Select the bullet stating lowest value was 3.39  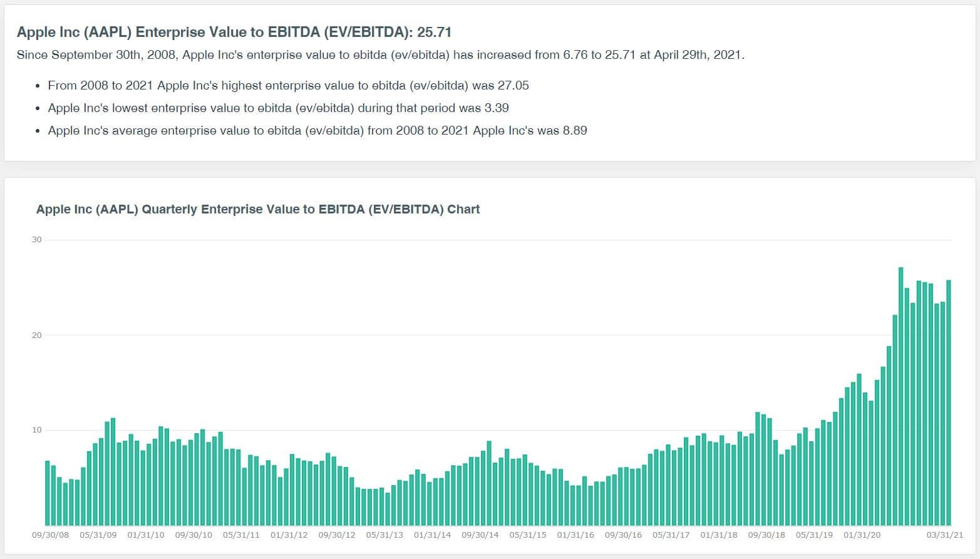point(279,108)
